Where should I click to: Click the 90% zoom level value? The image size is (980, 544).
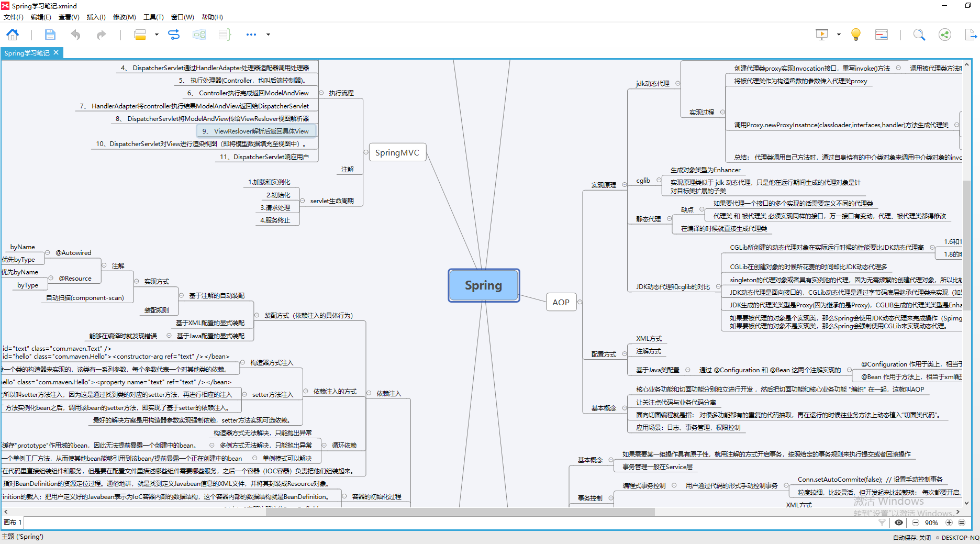tap(932, 523)
